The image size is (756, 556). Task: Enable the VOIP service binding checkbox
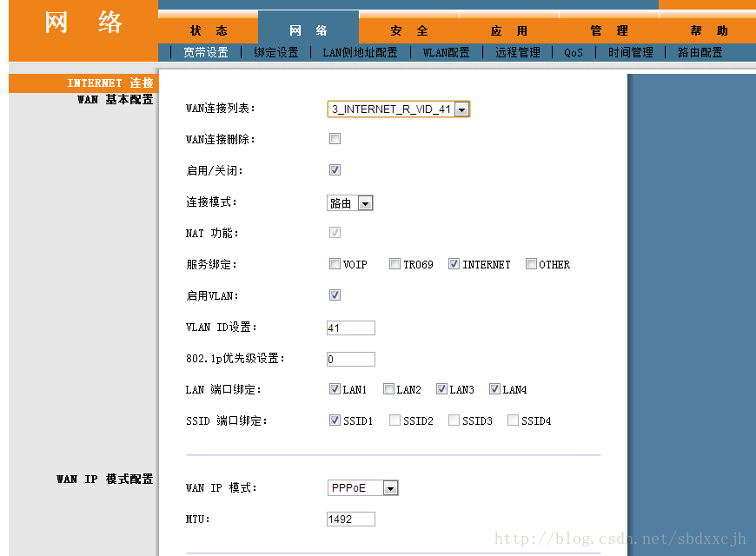pos(335,264)
